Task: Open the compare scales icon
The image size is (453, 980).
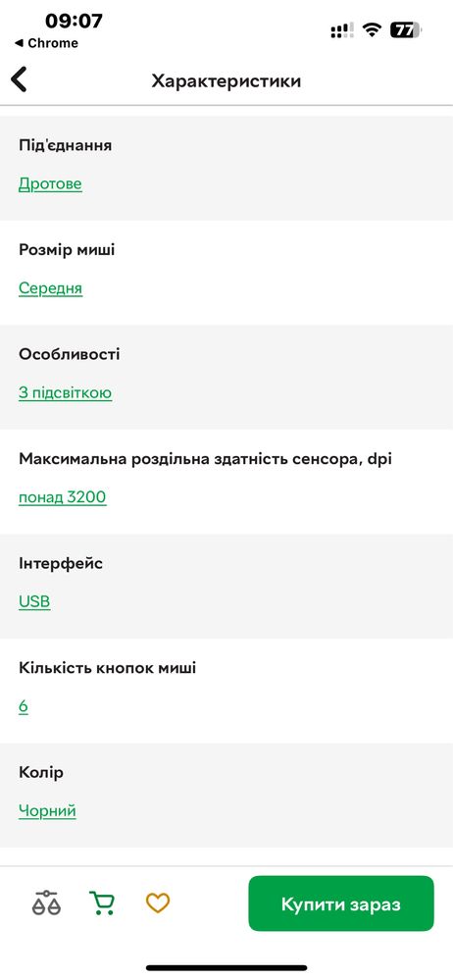Action: point(46,903)
